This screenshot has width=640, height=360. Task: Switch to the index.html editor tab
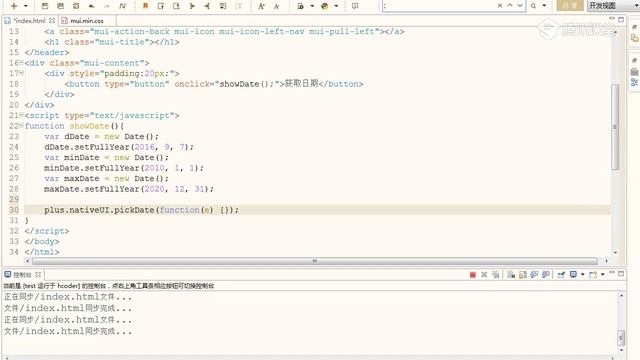29,20
